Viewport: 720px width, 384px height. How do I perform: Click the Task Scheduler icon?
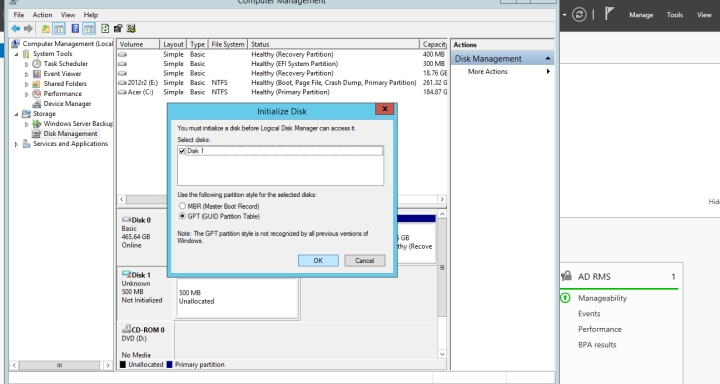pyautogui.click(x=37, y=64)
